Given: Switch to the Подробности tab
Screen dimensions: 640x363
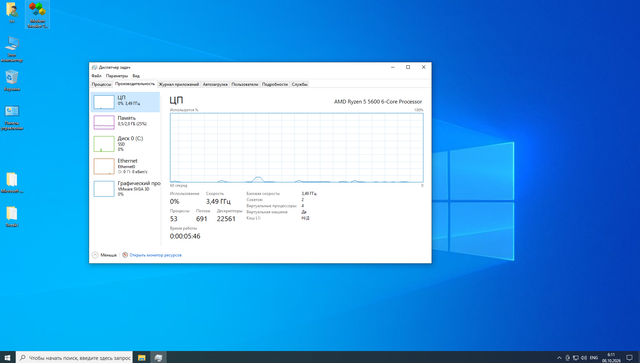Looking at the screenshot, I should [275, 84].
